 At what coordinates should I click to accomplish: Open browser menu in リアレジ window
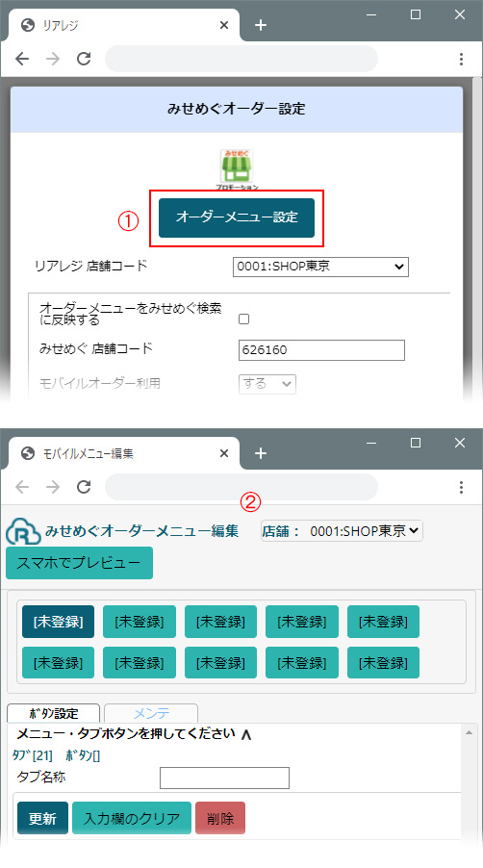click(462, 60)
